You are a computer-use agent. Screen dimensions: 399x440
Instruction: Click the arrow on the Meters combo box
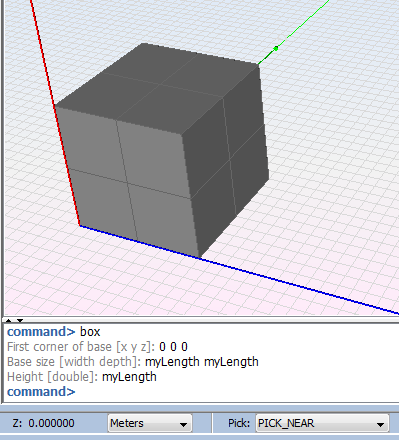tap(183, 424)
